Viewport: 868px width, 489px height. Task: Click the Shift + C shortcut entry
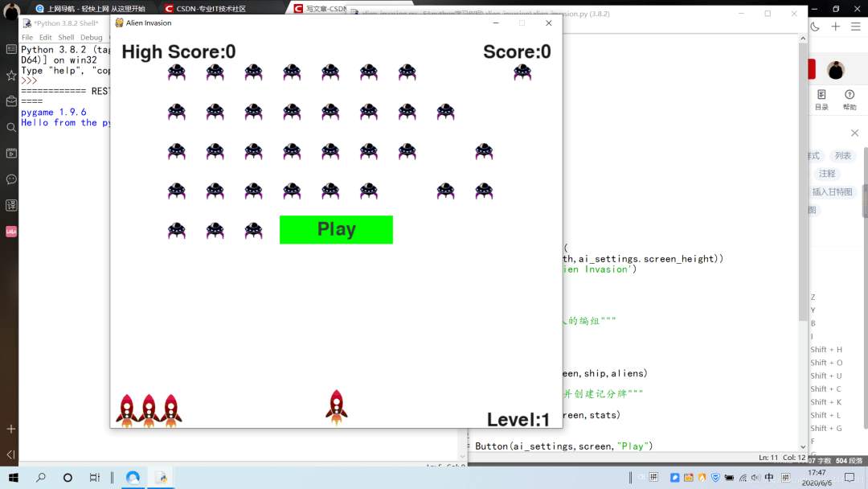(x=826, y=388)
